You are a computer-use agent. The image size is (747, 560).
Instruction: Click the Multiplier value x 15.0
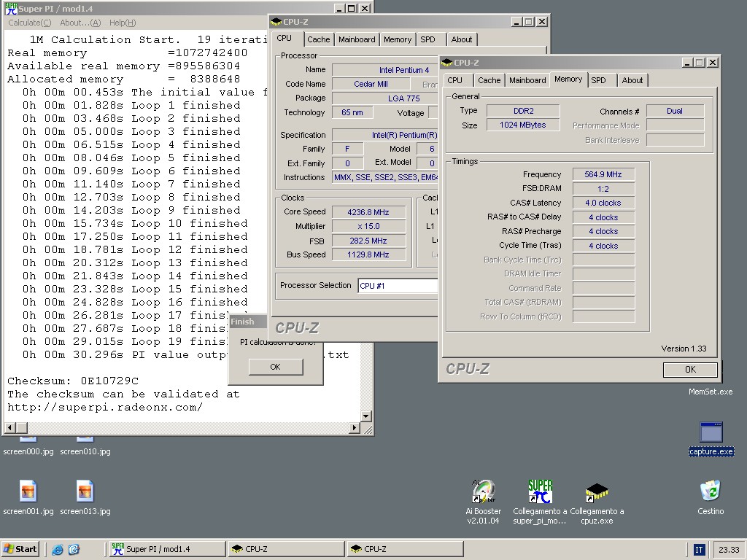368,226
